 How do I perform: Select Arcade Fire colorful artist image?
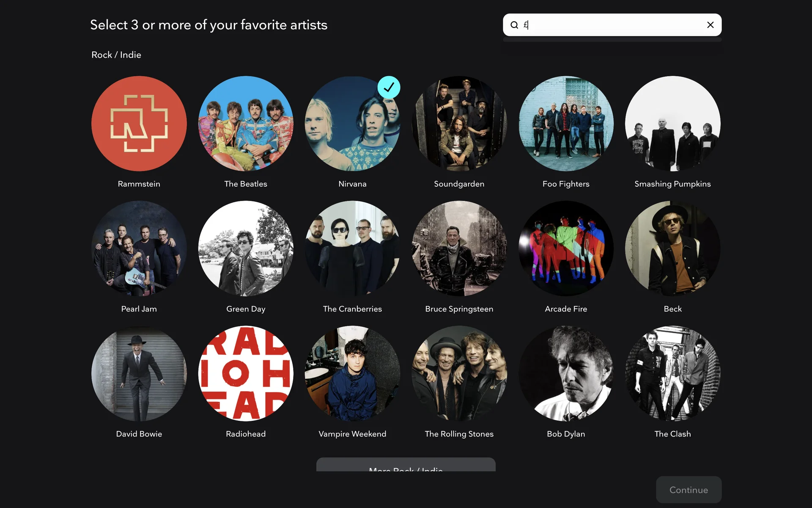pos(566,248)
